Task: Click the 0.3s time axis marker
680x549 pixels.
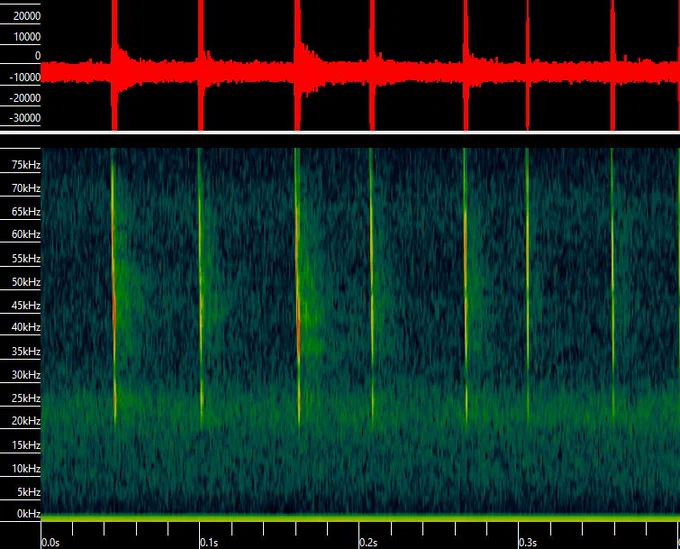Action: click(528, 543)
